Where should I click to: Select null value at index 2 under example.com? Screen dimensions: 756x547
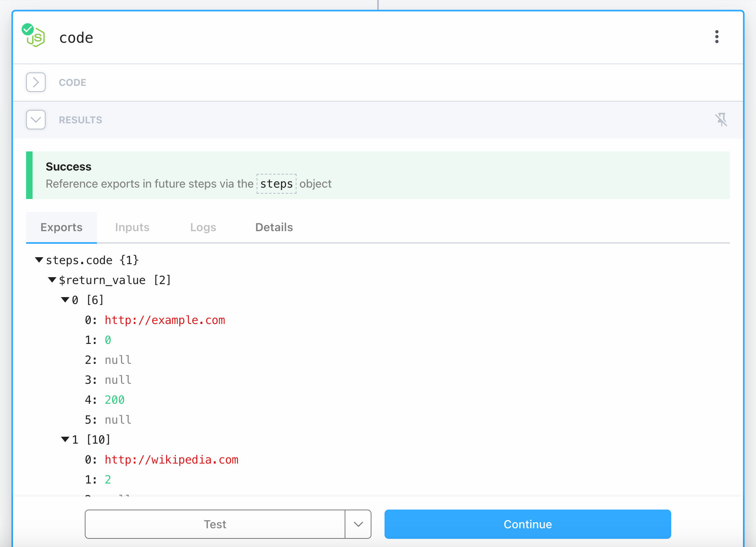point(118,360)
